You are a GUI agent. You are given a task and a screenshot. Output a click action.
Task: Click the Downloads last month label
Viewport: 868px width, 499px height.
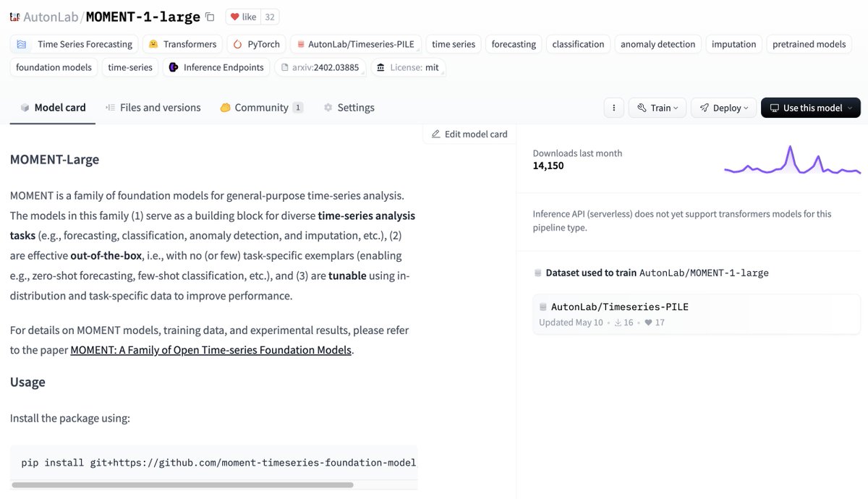[577, 153]
